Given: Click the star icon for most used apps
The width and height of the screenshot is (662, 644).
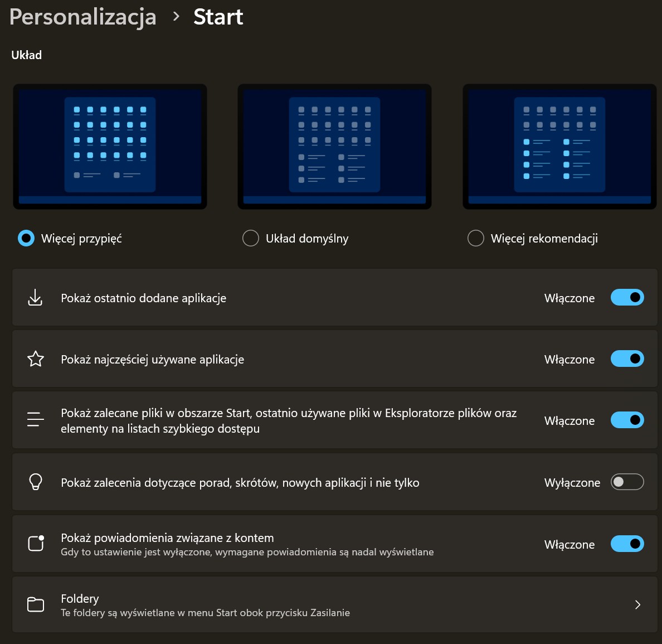Looking at the screenshot, I should tap(36, 359).
